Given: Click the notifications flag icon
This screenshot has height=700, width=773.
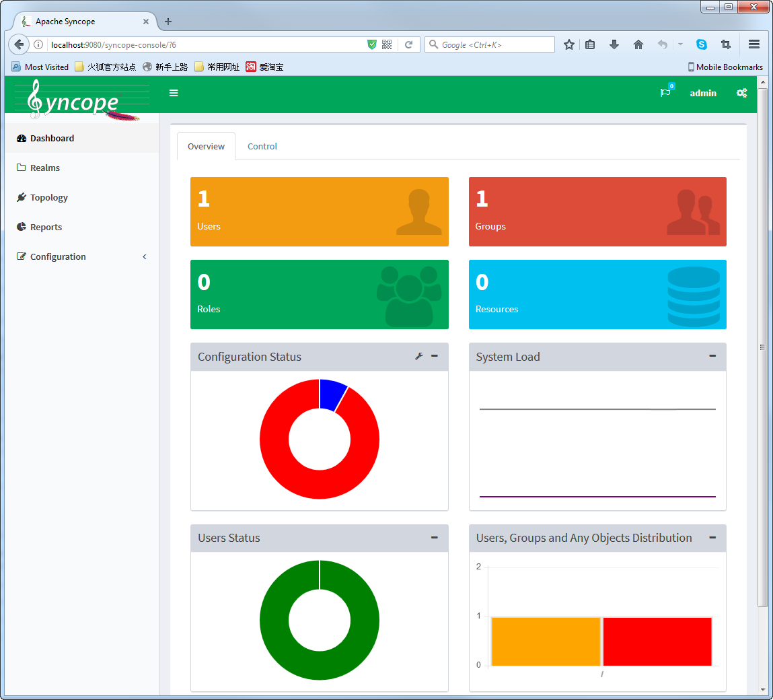Looking at the screenshot, I should click(x=665, y=93).
